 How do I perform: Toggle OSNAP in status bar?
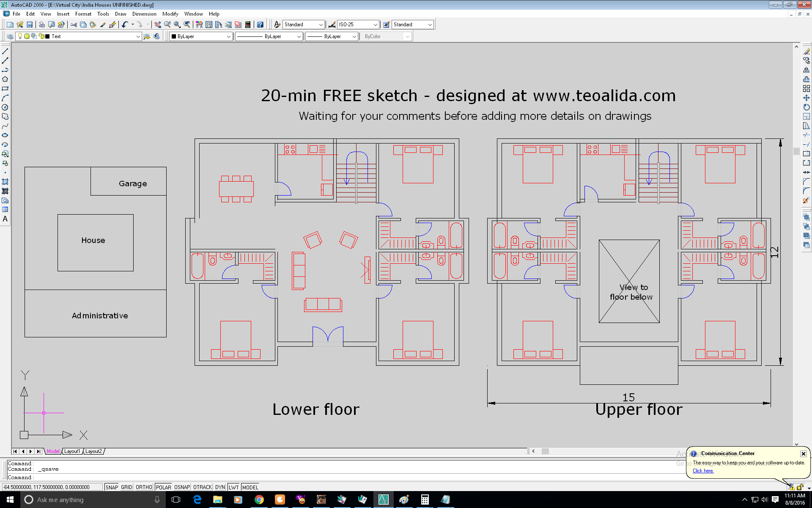point(182,487)
